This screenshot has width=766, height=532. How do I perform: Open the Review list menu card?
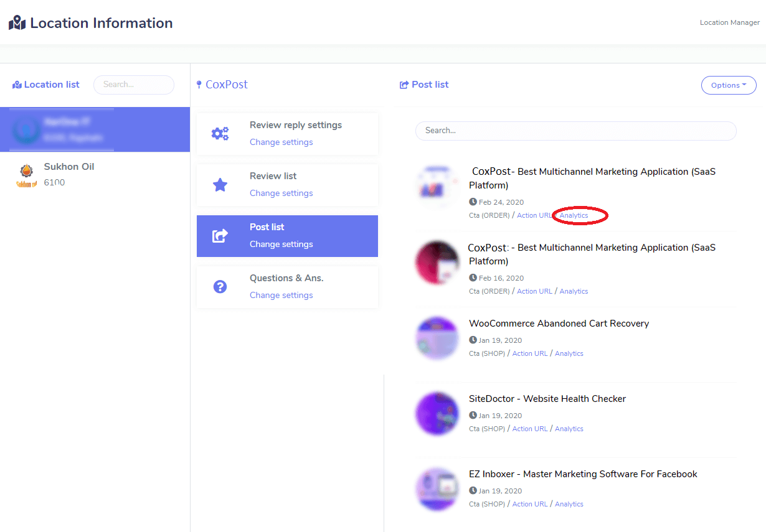click(x=287, y=185)
